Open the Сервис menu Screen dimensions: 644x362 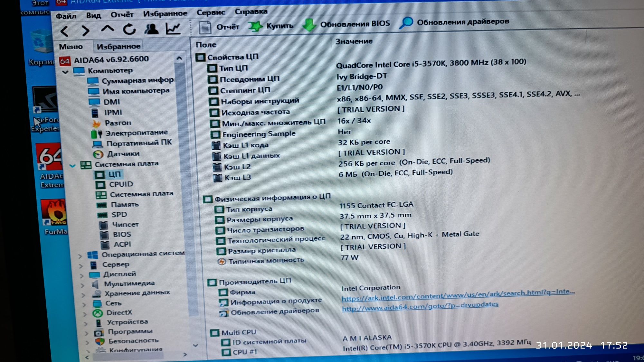(x=211, y=13)
